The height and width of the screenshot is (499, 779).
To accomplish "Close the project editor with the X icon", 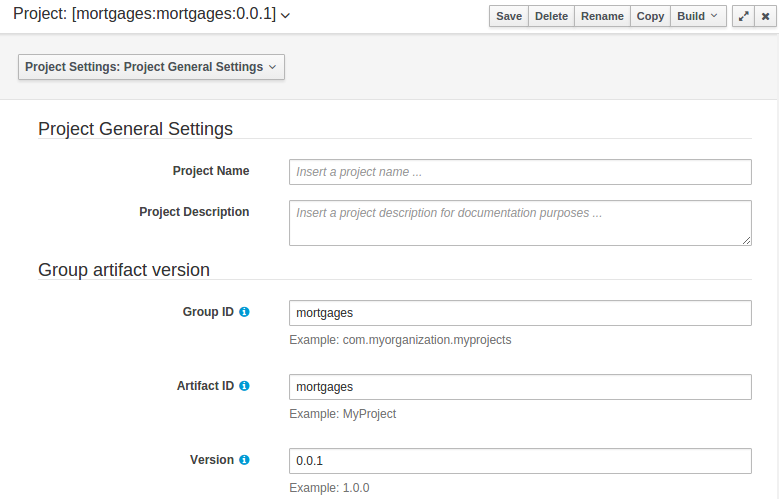I will 765,16.
